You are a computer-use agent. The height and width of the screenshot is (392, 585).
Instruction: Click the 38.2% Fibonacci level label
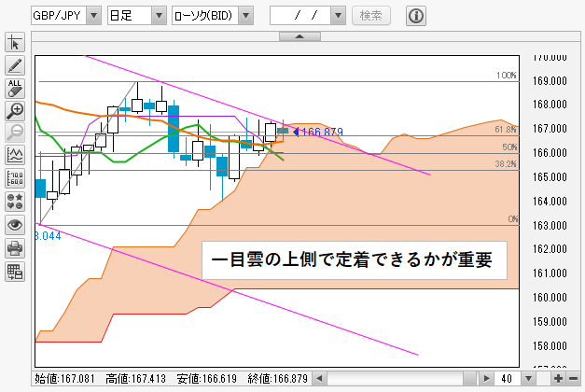[506, 164]
